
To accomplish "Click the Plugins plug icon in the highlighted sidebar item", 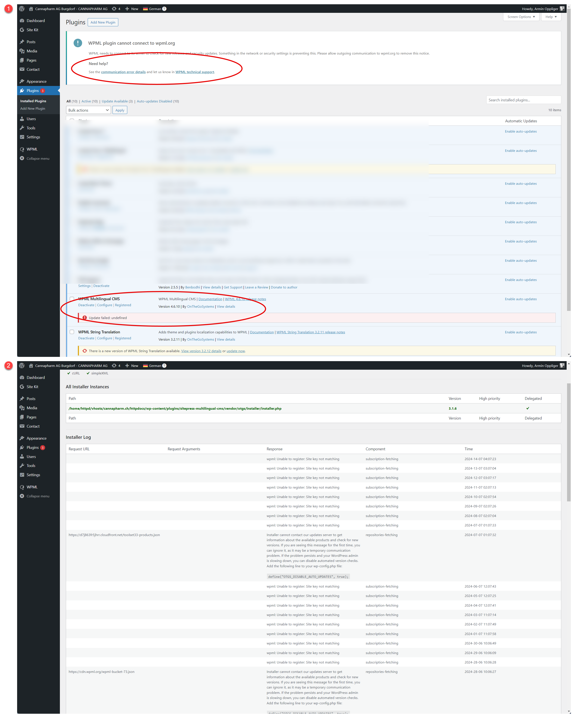I will pyautogui.click(x=22, y=90).
